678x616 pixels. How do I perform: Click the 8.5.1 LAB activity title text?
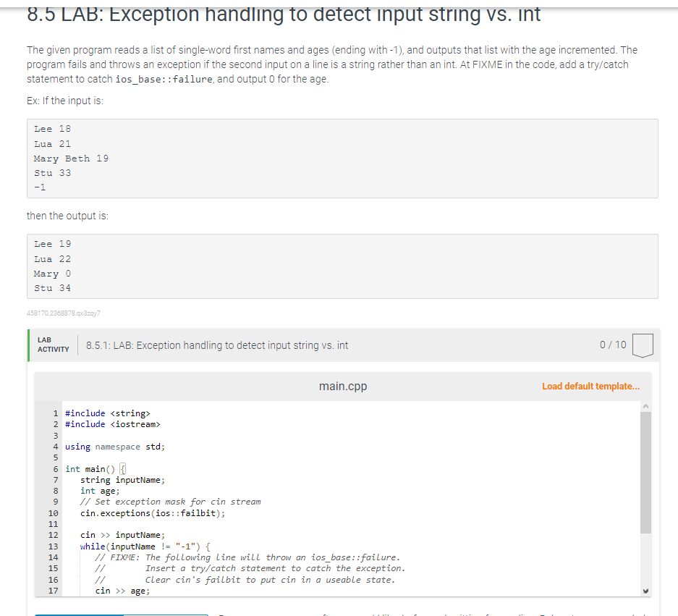click(217, 345)
